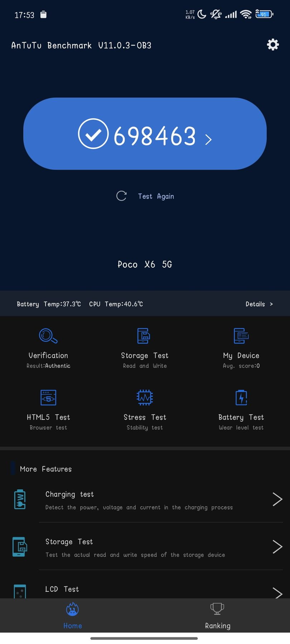Launch HTML5 Test icon
Viewport: 290px width, 644px height.
click(x=48, y=397)
